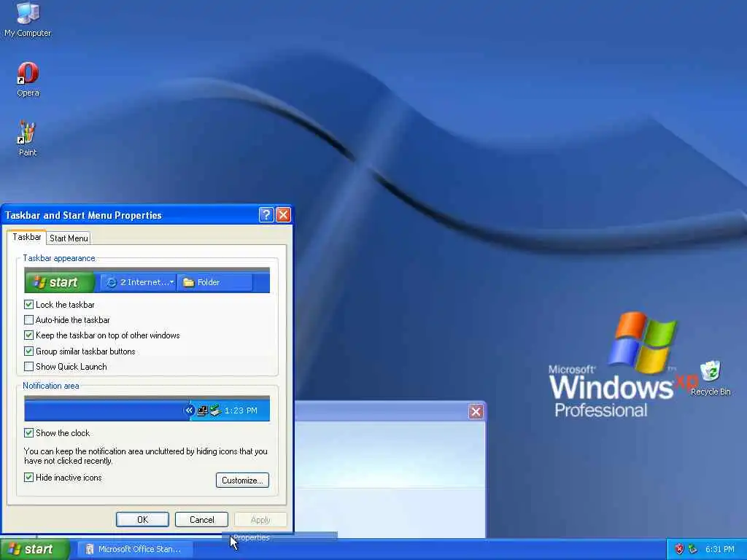The image size is (747, 560).
Task: Switch to the Taskbar tab
Action: (x=27, y=237)
